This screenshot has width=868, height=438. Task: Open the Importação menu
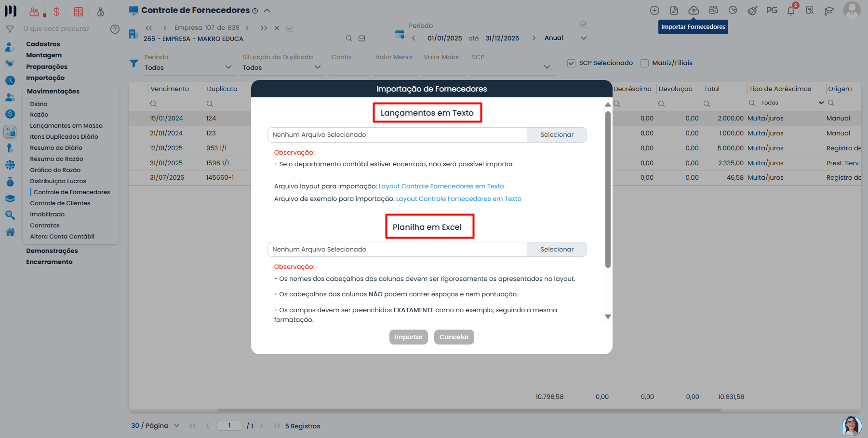click(45, 78)
